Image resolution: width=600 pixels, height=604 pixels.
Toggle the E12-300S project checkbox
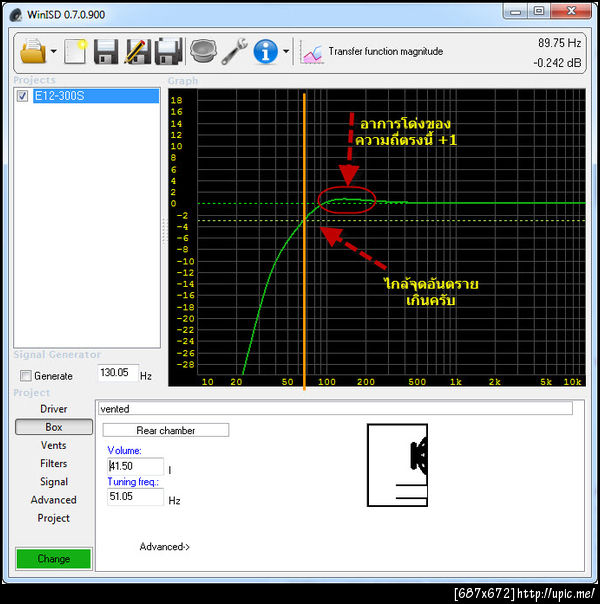tap(22, 96)
